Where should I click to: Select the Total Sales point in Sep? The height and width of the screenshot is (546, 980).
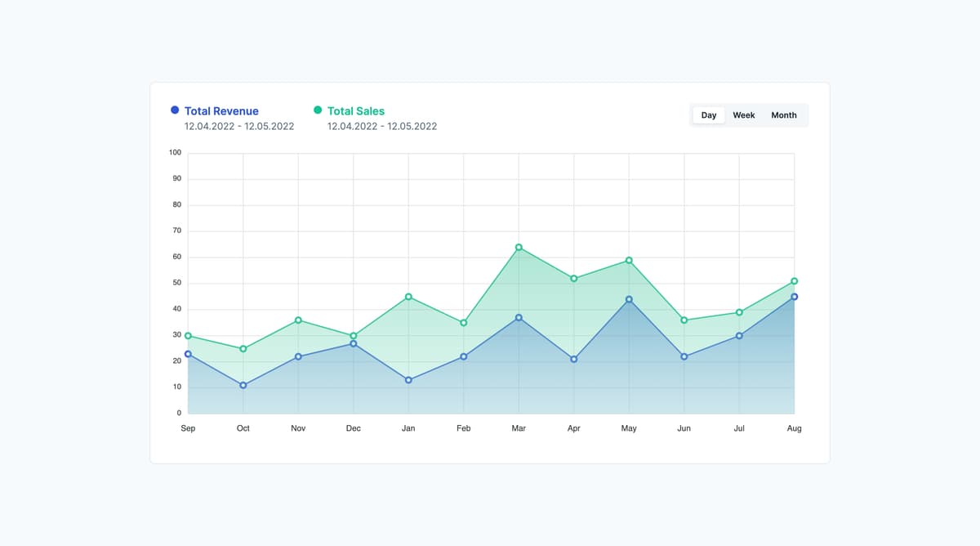tap(188, 336)
